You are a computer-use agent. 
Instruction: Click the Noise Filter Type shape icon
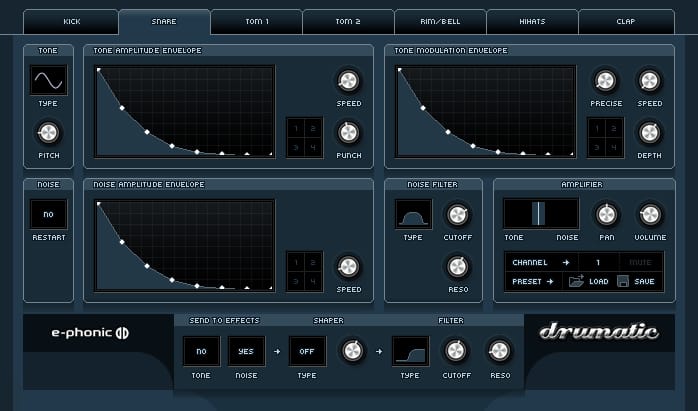pos(413,214)
